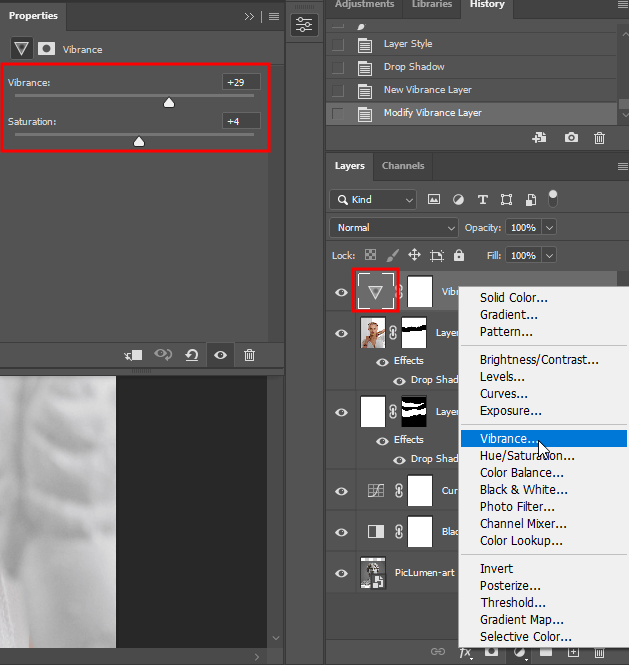The height and width of the screenshot is (665, 629).
Task: Click the Vibrance slider handle
Action: tap(169, 102)
